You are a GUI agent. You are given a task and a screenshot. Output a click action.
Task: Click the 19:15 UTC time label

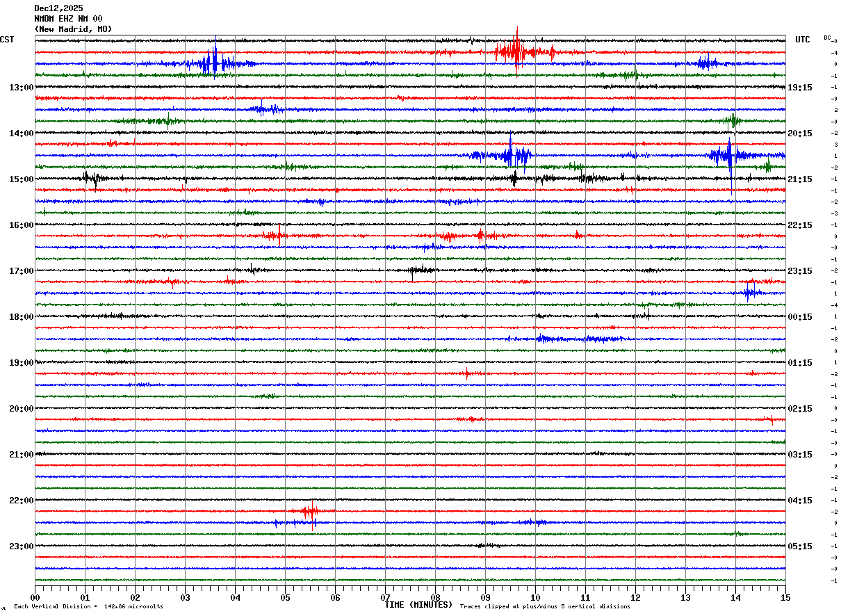pyautogui.click(x=800, y=88)
